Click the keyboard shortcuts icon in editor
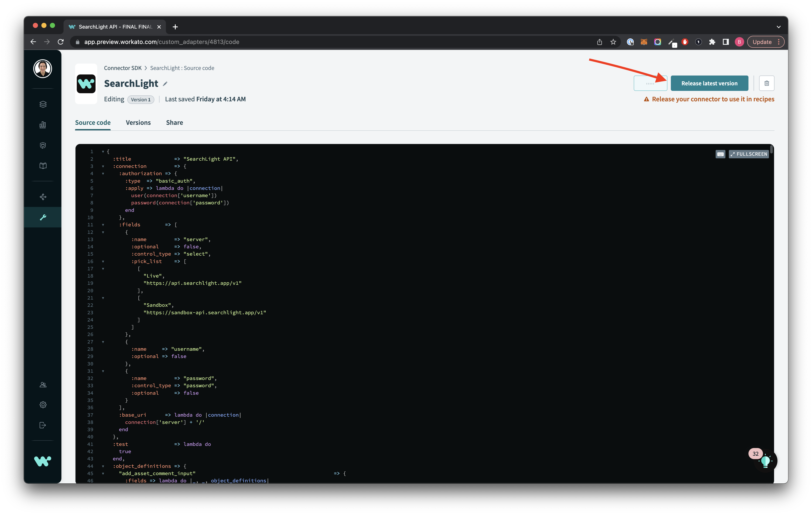Image resolution: width=812 pixels, height=515 pixels. (720, 154)
